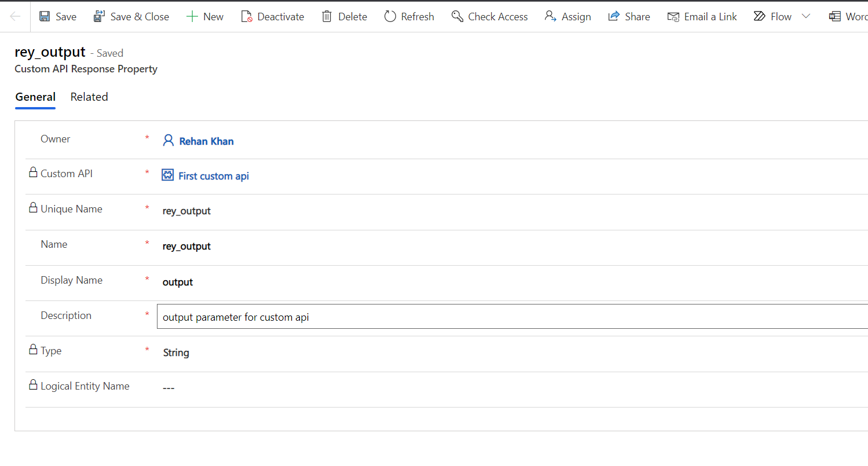Click the Refresh circular arrow icon
This screenshot has height=466, width=868.
click(x=390, y=17)
